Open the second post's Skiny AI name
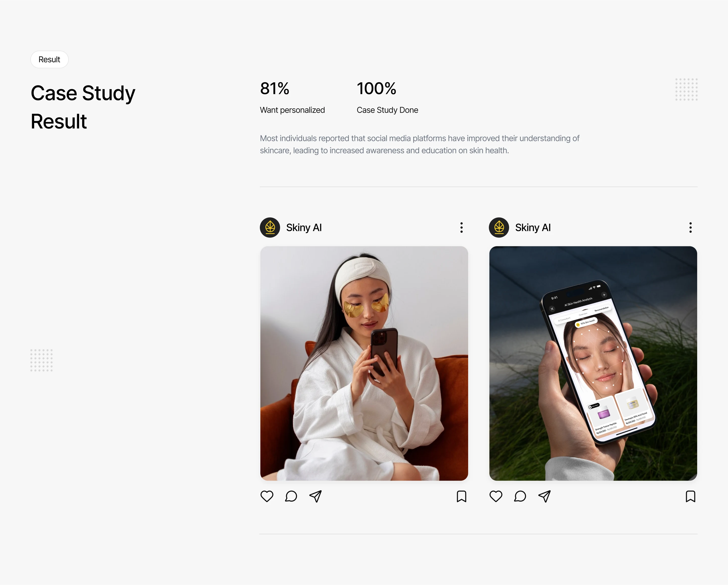Image resolution: width=728 pixels, height=585 pixels. (533, 227)
